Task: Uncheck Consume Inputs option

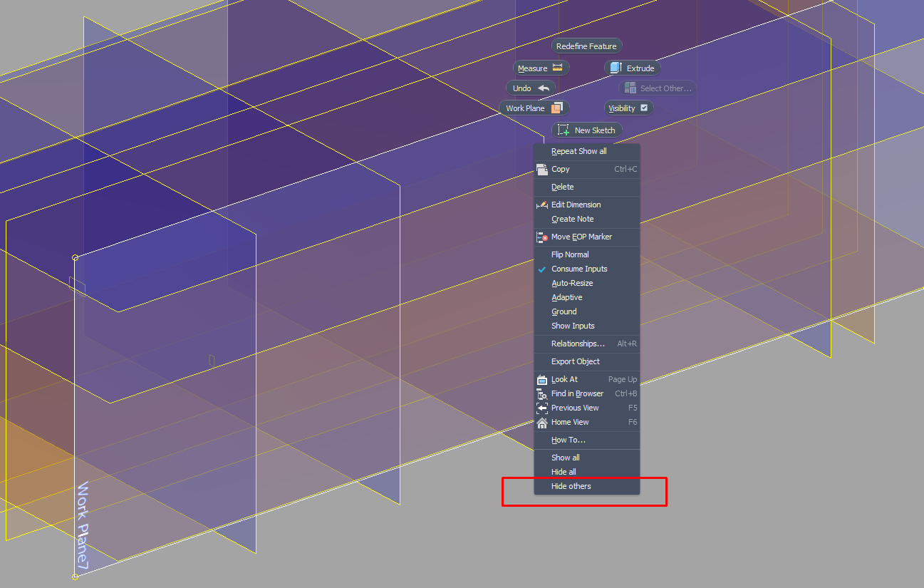Action: pyautogui.click(x=578, y=269)
